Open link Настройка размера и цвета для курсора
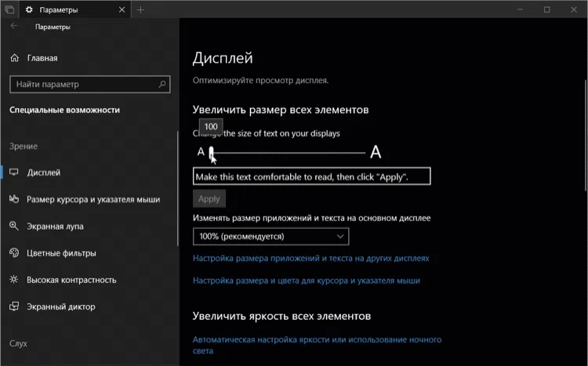Image resolution: width=588 pixels, height=366 pixels. pos(306,280)
